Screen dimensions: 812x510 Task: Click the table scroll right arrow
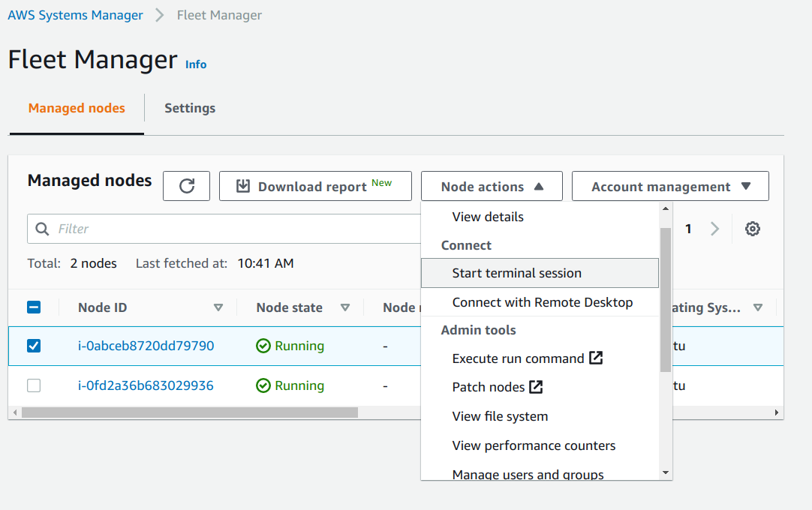776,412
